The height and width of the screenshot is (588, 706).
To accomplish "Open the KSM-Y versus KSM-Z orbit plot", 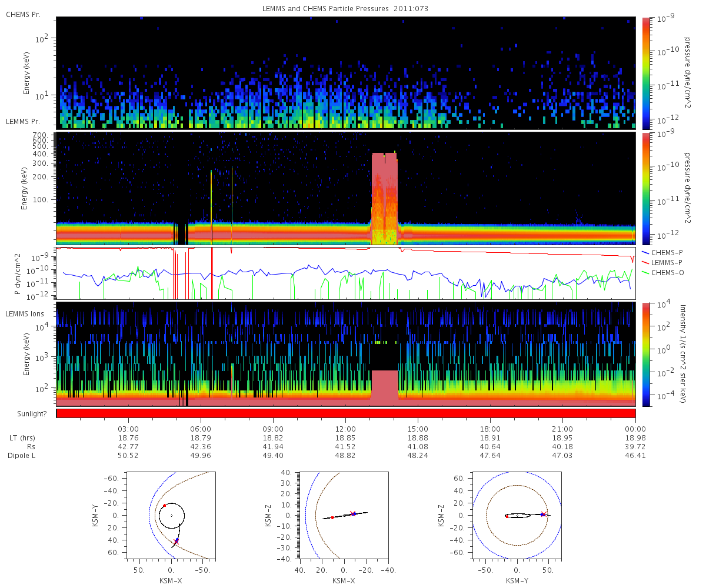I will coord(517,514).
